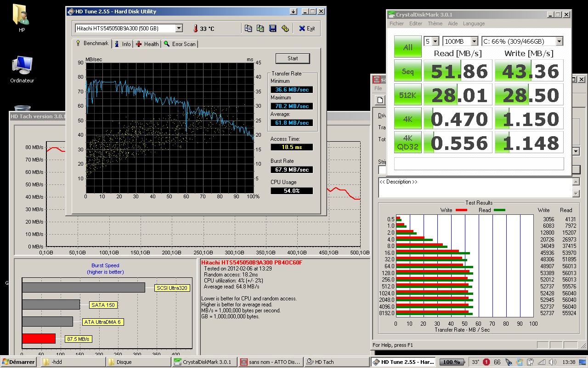The width and height of the screenshot is (588, 368).
Task: Click the ATA UltraDMA 6 label in HD Tach
Action: click(103, 322)
